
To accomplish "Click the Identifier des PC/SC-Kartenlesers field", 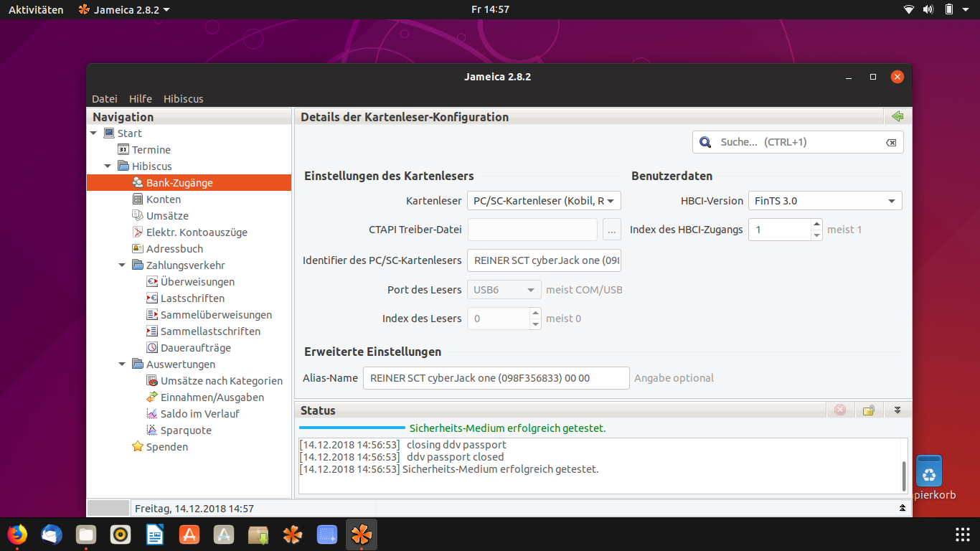I will click(x=544, y=260).
